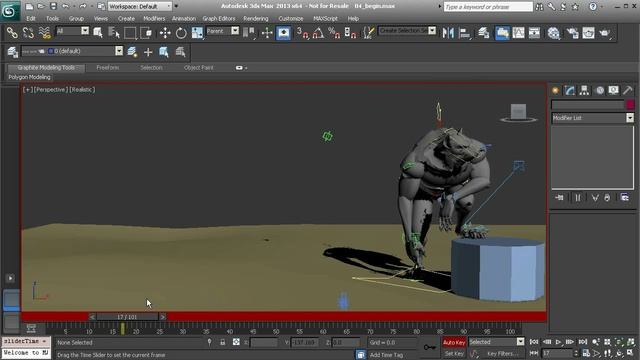This screenshot has width=640, height=360.
Task: Click the Set Key button
Action: 454,353
